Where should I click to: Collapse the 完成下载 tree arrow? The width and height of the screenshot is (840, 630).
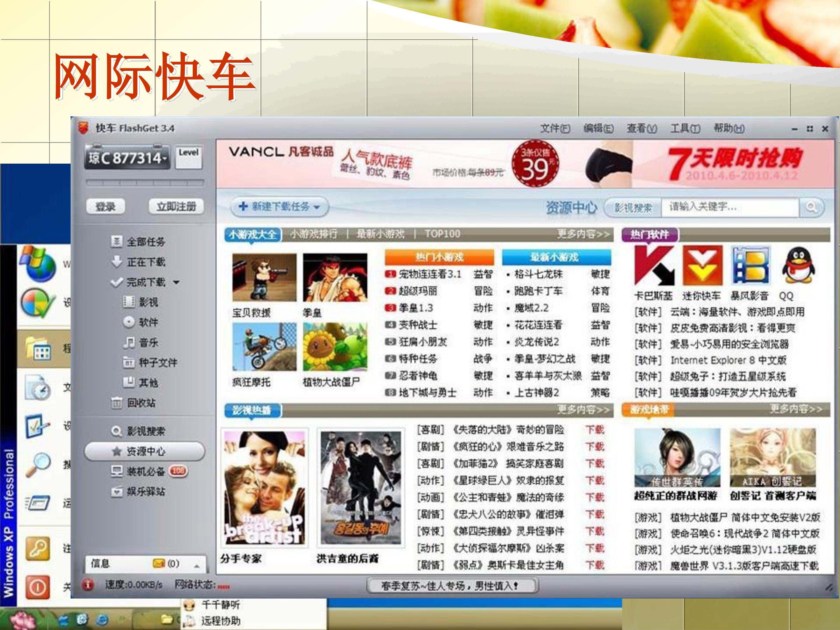(176, 282)
